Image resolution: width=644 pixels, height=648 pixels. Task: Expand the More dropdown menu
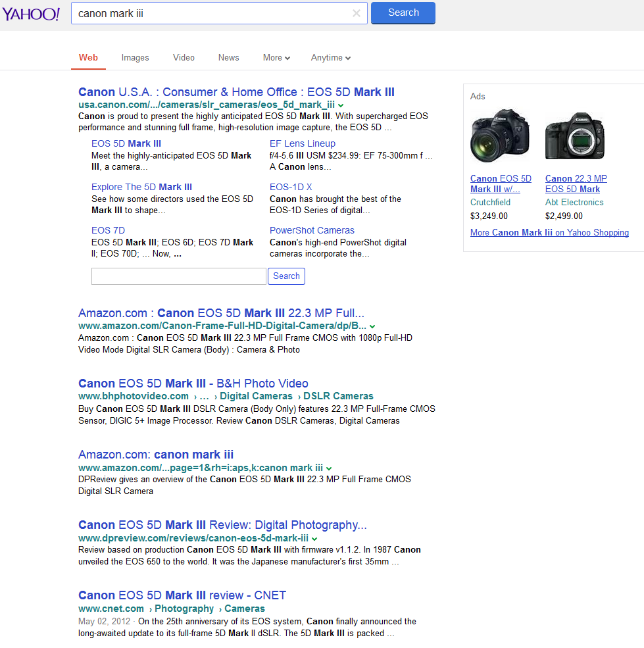tap(276, 58)
